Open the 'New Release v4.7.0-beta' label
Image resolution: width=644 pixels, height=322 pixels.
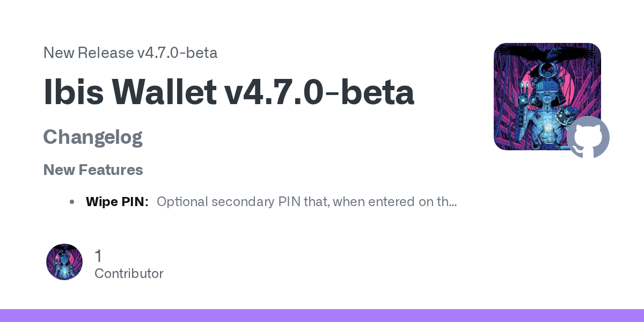130,53
